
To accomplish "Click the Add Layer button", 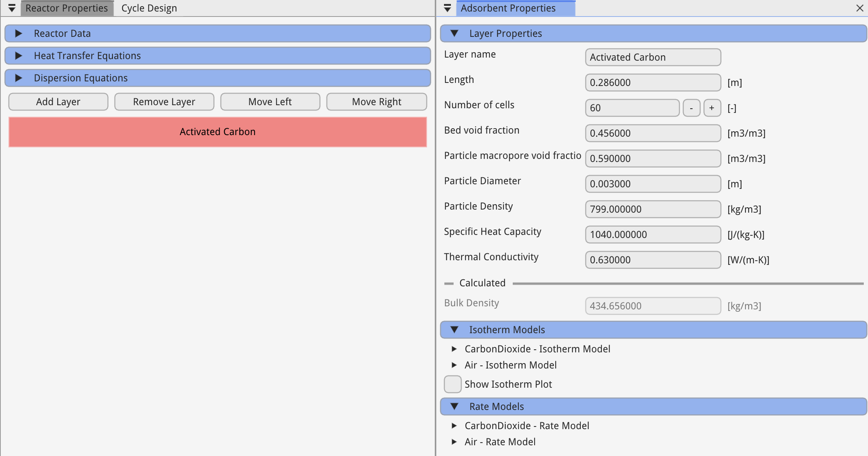I will coord(58,102).
